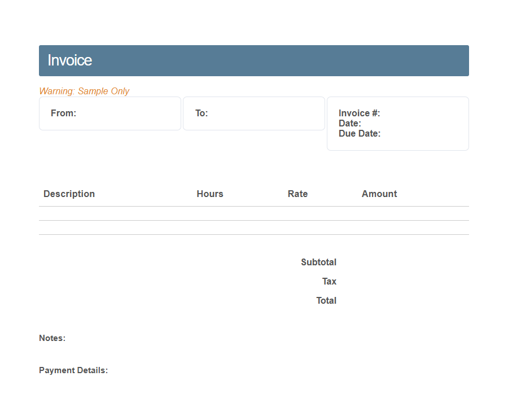Click the Description column header
508x420 pixels.
coord(69,194)
